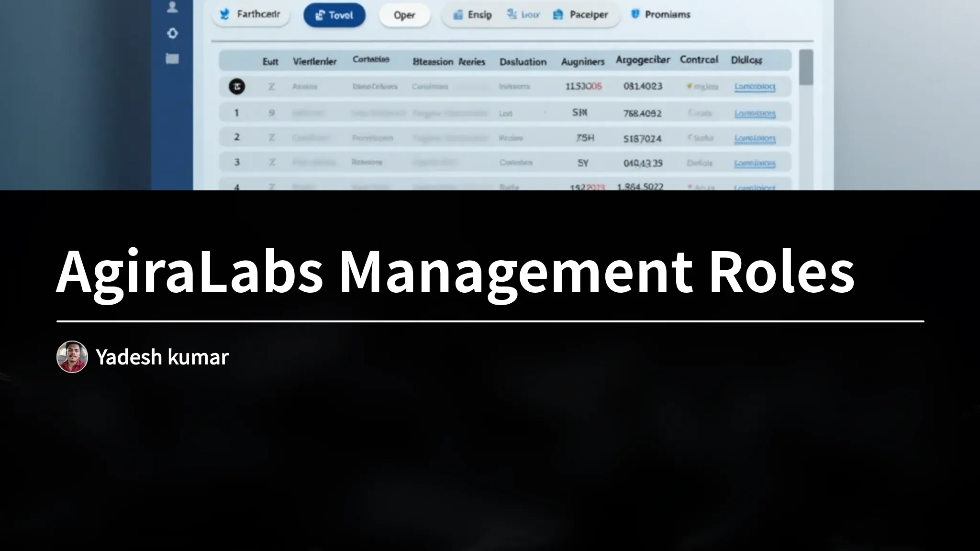
Task: Click the Contrcal column header
Action: [x=699, y=60]
